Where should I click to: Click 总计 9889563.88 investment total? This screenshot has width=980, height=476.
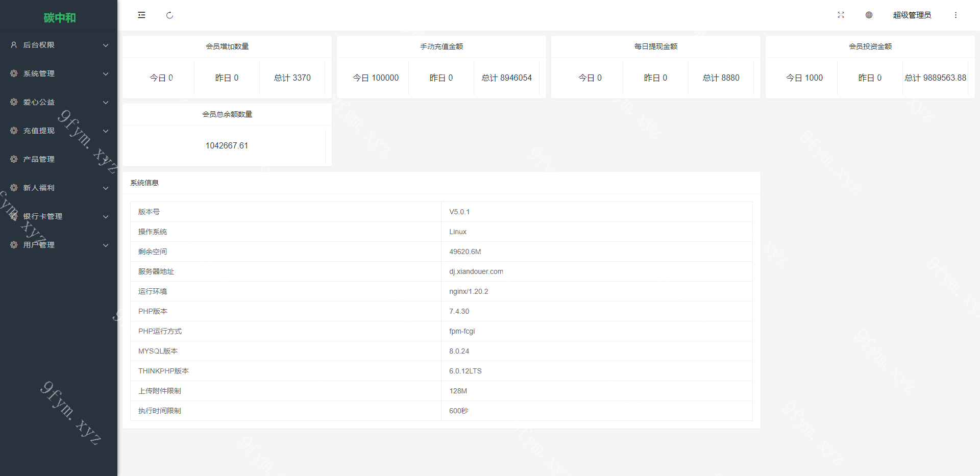(935, 78)
